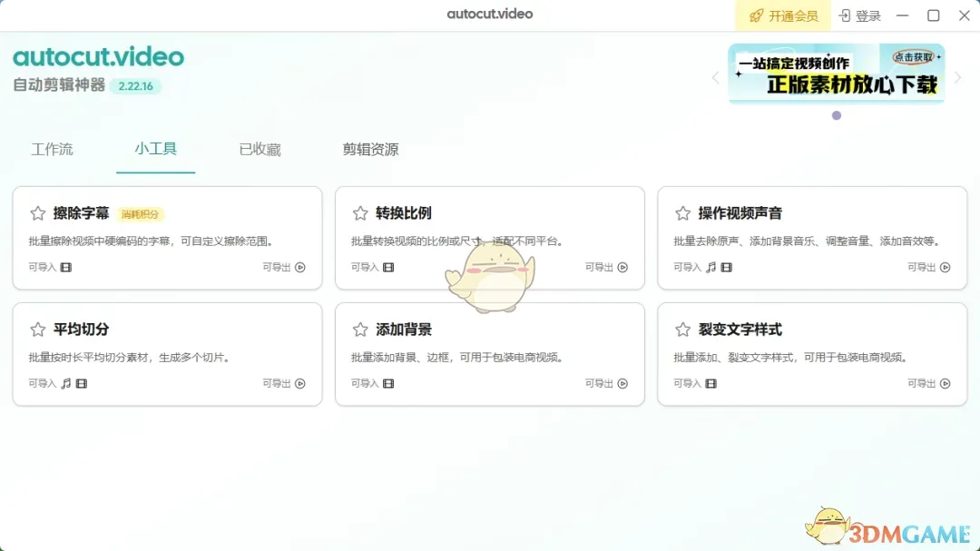This screenshot has height=551, width=980.
Task: Click the video film icon in 添加背景 card
Action: [388, 384]
